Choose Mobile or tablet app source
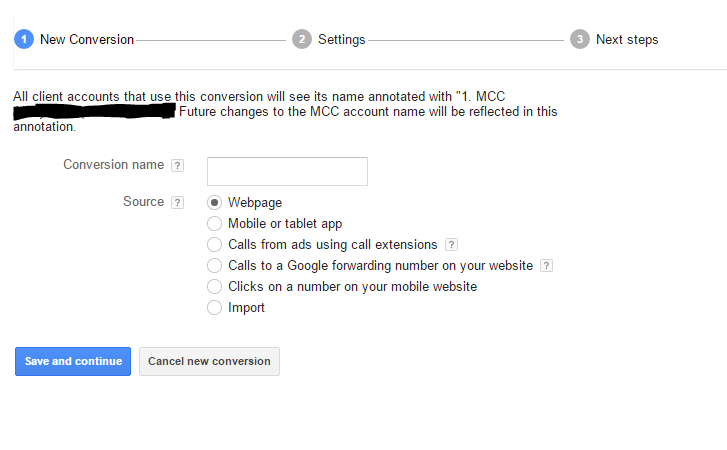The width and height of the screenshot is (727, 450). tap(214, 224)
